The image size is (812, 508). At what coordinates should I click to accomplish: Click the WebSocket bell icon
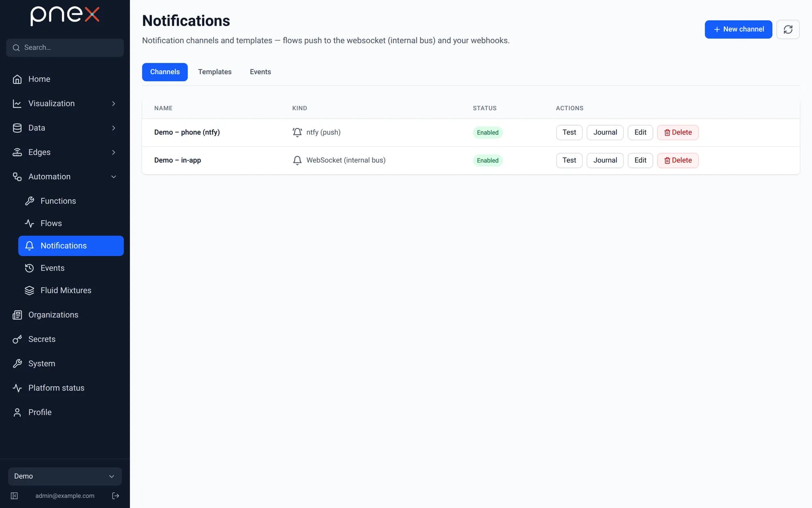(297, 160)
